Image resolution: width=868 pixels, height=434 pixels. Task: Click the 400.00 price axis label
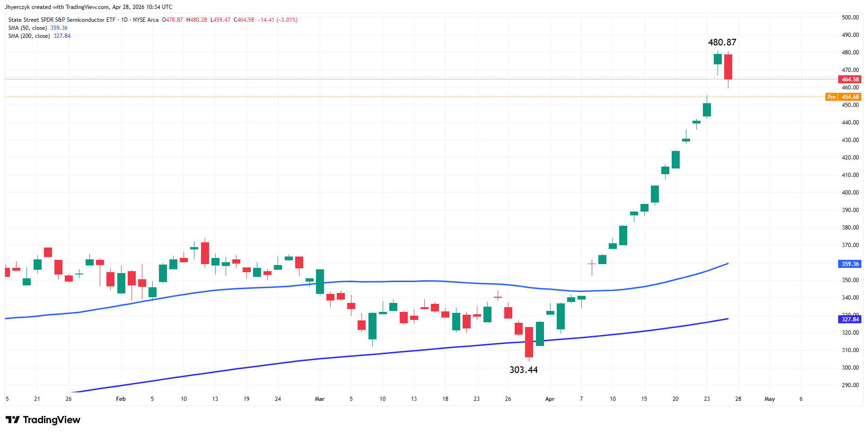[850, 193]
